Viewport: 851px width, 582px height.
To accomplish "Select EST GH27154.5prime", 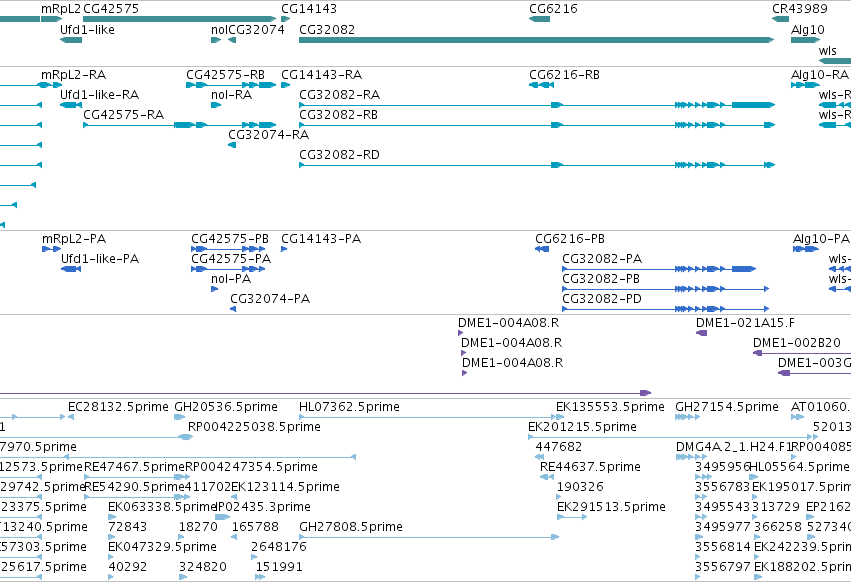I will coord(687,417).
